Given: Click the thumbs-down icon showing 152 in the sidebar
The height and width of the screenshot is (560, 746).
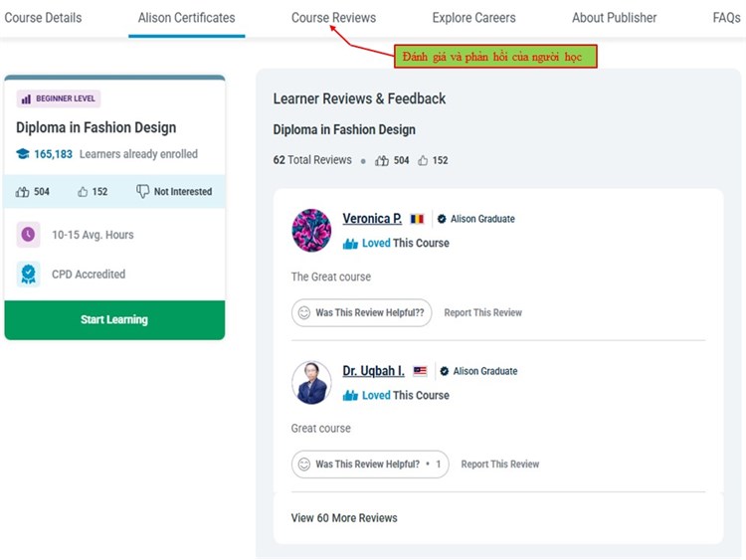Looking at the screenshot, I should pos(84,192).
